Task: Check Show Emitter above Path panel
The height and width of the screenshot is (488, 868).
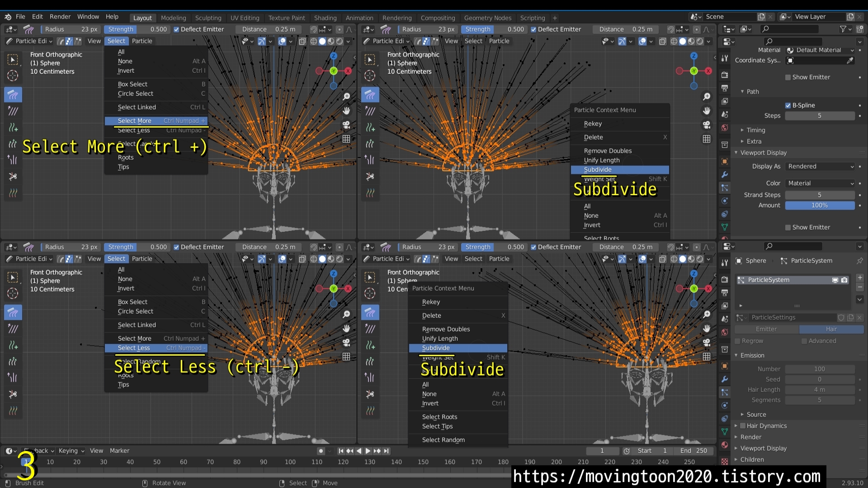Action: [788, 77]
